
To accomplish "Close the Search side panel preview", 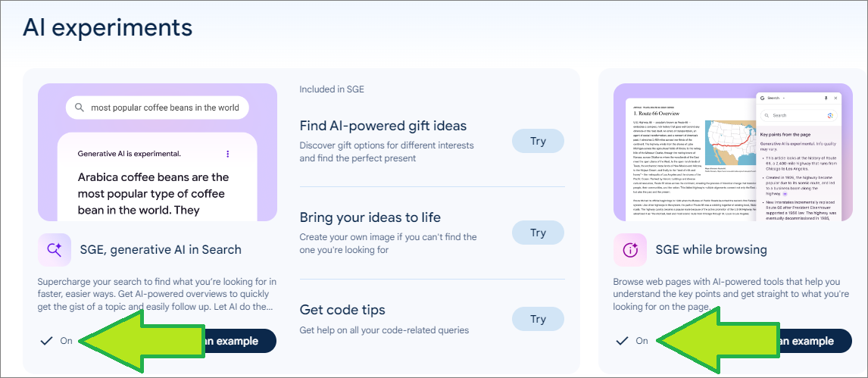I will click(836, 98).
